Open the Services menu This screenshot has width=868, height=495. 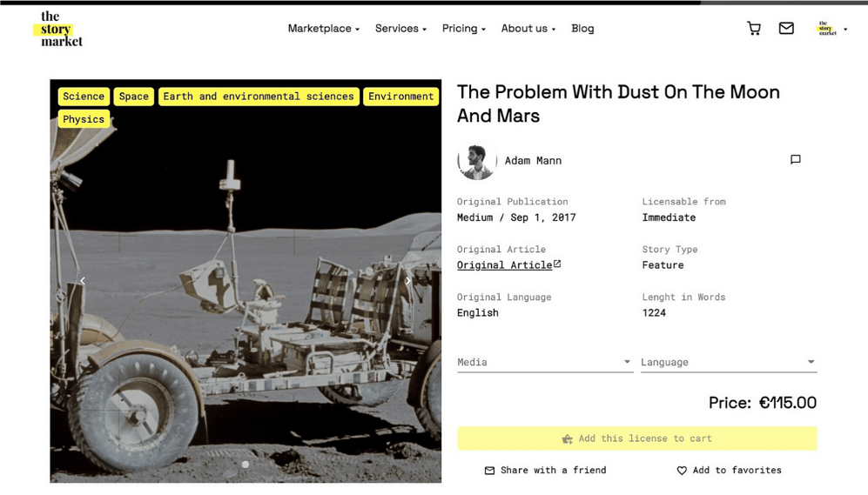[400, 29]
